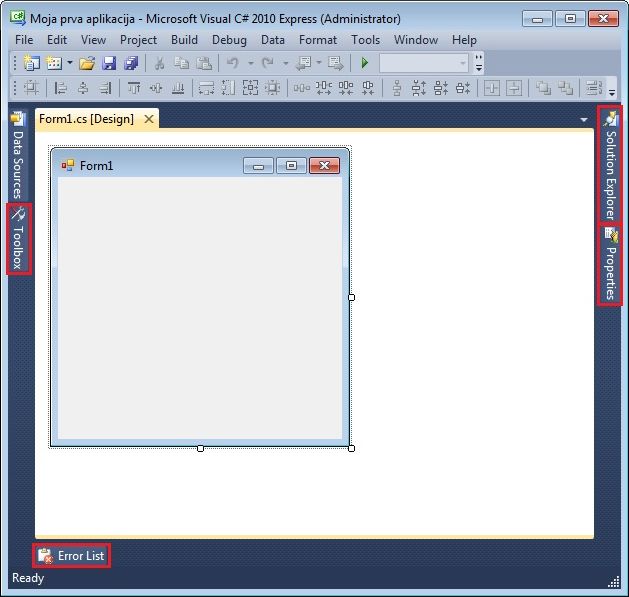This screenshot has width=629, height=597.
Task: Click Decrease Vertical Spacing icon
Action: (x=441, y=88)
